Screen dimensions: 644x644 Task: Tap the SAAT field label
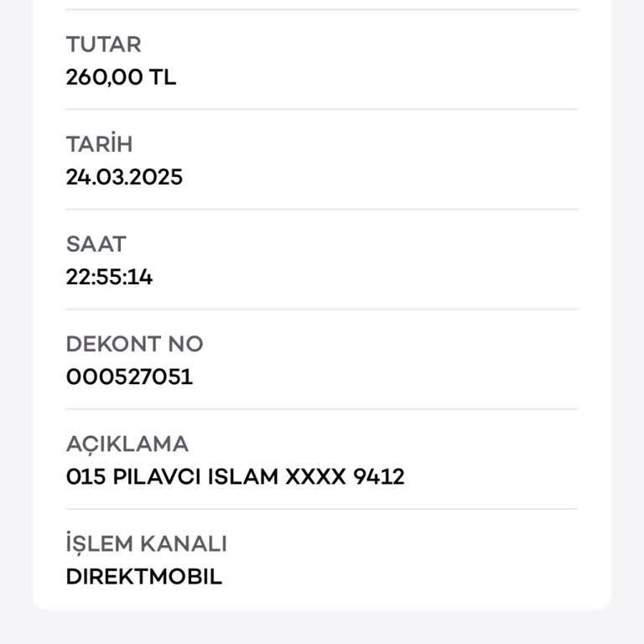point(96,244)
